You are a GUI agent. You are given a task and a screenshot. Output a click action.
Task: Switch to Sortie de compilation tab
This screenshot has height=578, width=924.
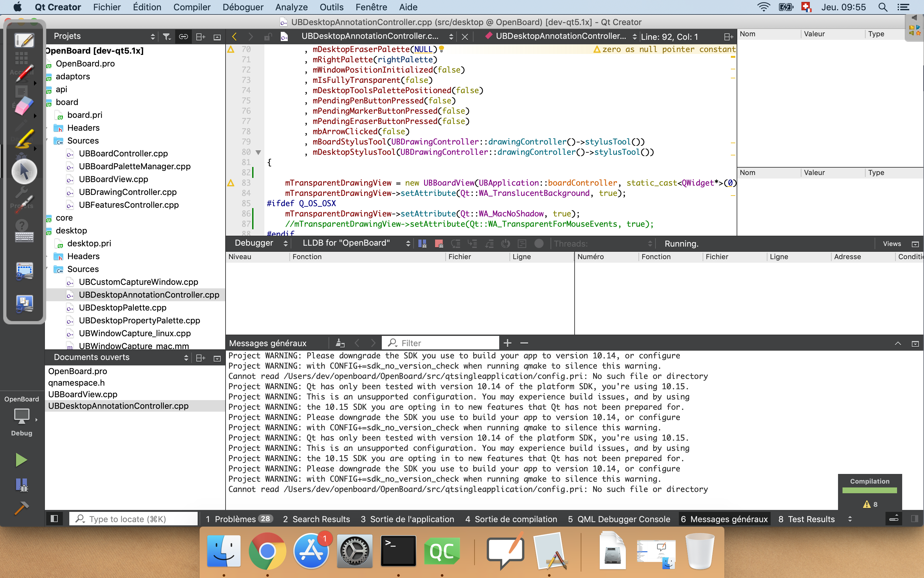click(511, 519)
